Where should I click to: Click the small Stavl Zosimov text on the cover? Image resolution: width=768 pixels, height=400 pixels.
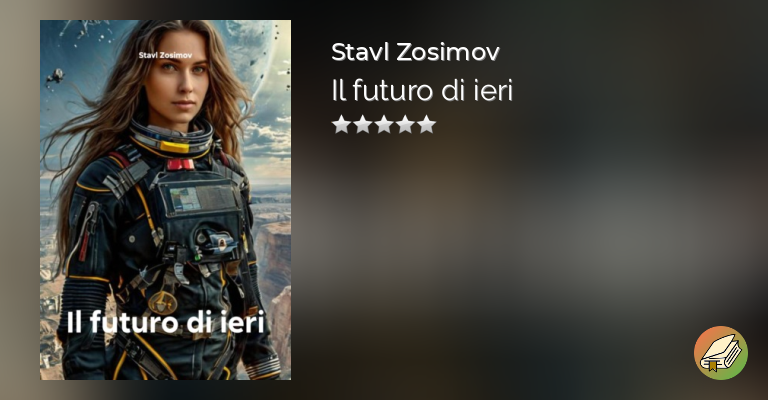[x=165, y=55]
